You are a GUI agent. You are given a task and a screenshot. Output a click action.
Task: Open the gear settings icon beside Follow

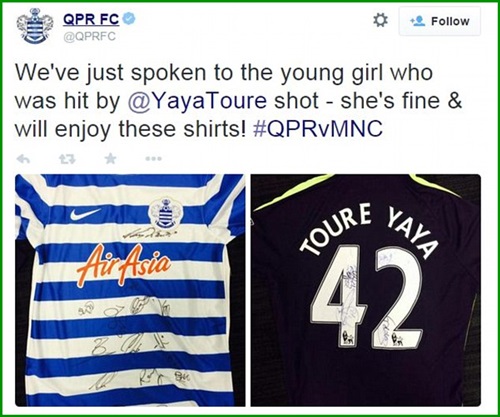click(380, 21)
